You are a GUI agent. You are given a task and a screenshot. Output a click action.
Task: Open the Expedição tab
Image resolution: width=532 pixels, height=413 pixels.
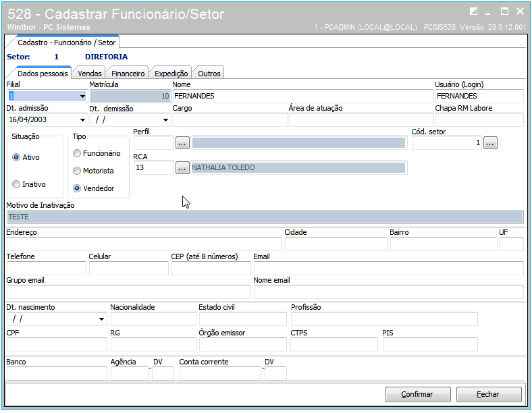coord(171,74)
